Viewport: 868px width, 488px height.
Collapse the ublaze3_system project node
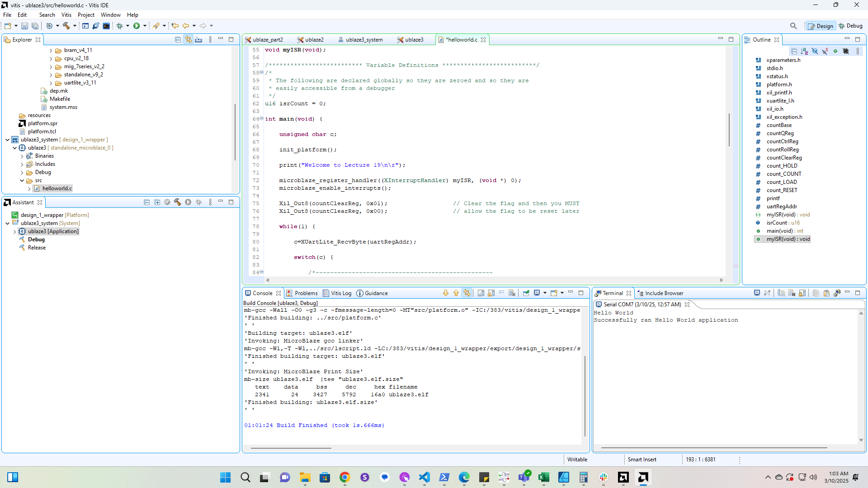[x=8, y=140]
